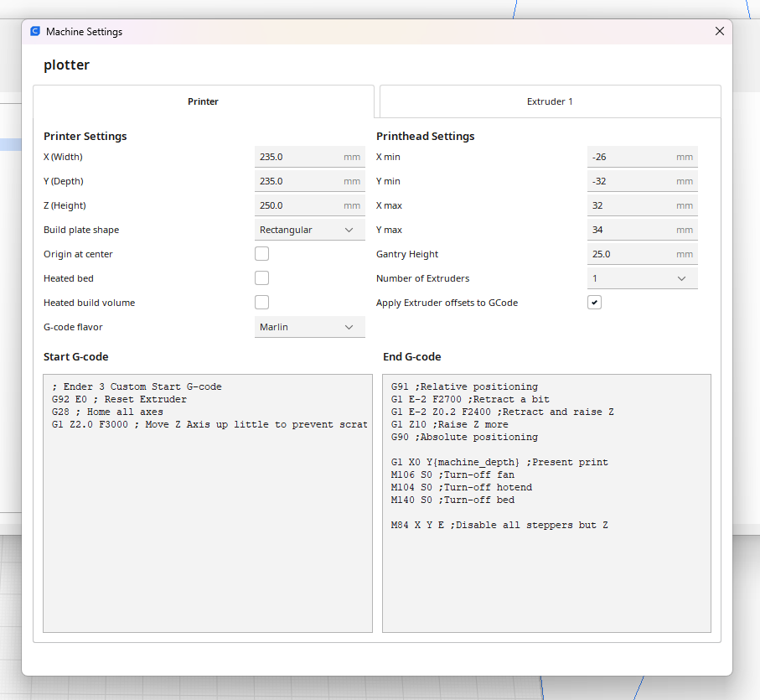Enable the Heated build volume checkbox
760x700 pixels.
tap(262, 303)
